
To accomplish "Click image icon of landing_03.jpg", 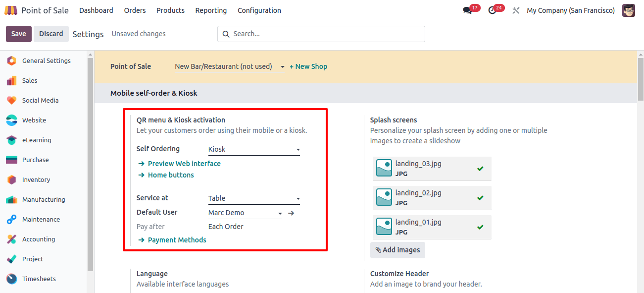I will point(384,168).
